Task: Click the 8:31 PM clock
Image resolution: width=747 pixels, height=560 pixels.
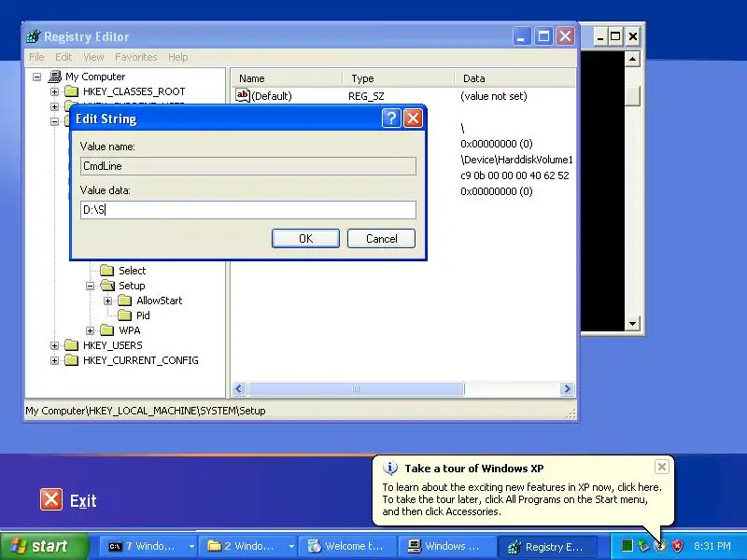Action: point(712,546)
